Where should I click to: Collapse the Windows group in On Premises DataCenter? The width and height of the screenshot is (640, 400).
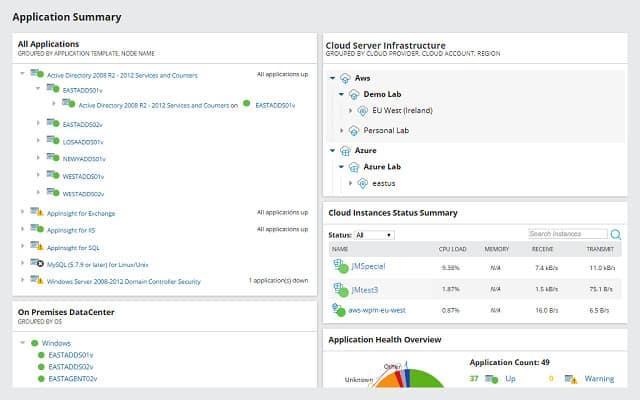(22, 343)
